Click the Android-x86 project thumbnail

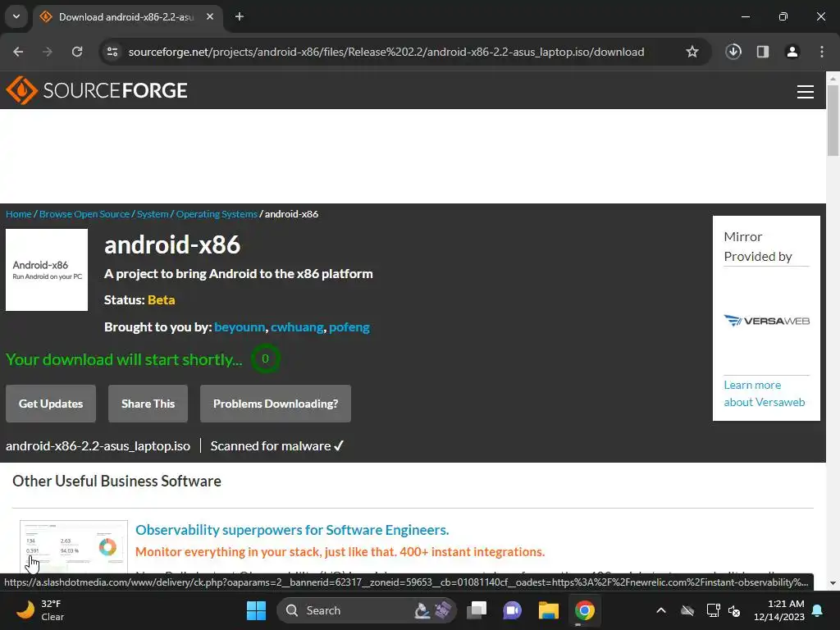click(x=47, y=270)
